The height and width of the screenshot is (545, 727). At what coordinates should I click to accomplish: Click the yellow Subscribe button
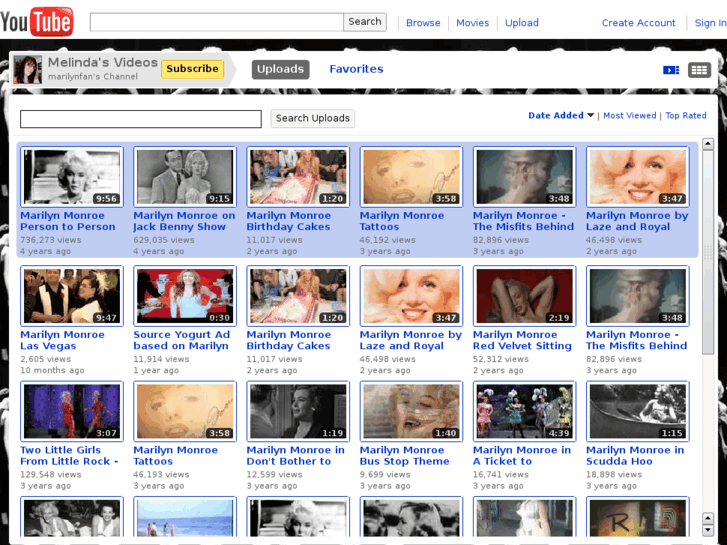192,69
